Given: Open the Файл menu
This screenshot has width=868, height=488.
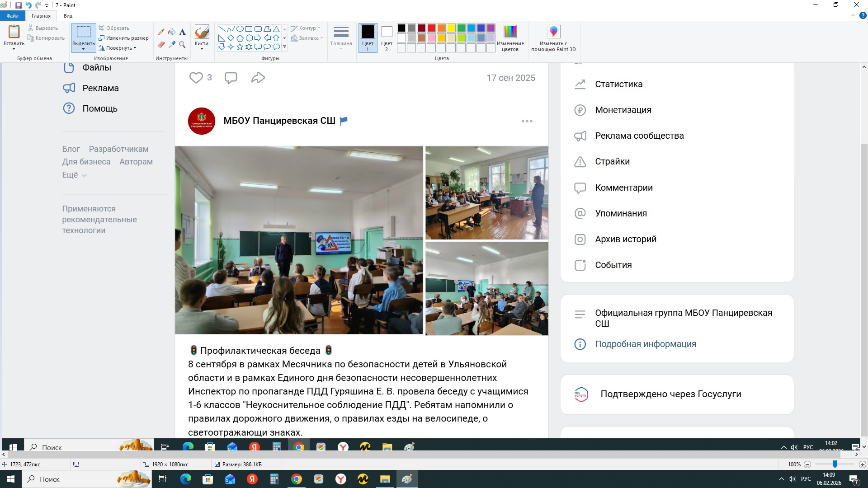Looking at the screenshot, I should coord(12,15).
